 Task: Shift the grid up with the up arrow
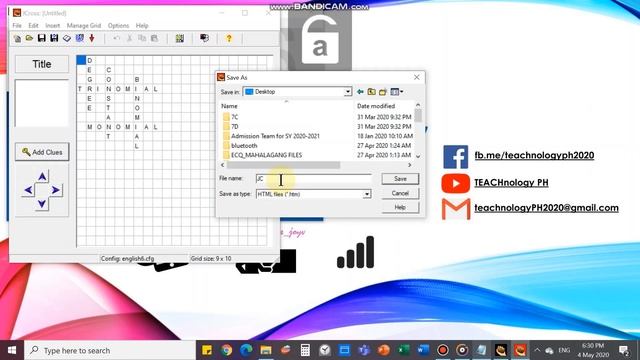(42, 177)
